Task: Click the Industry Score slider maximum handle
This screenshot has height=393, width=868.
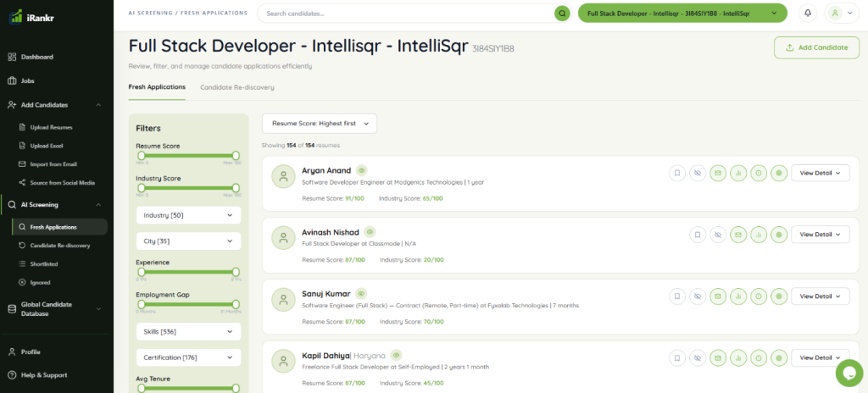Action: click(x=236, y=188)
